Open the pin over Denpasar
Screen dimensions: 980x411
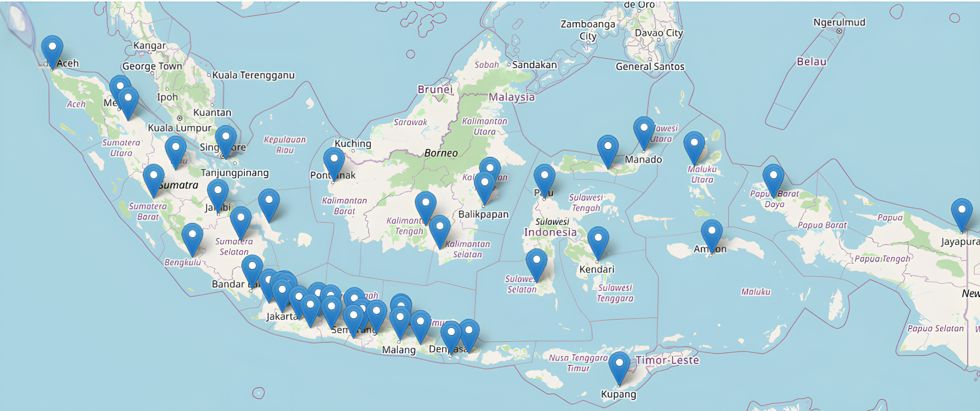[451, 335]
